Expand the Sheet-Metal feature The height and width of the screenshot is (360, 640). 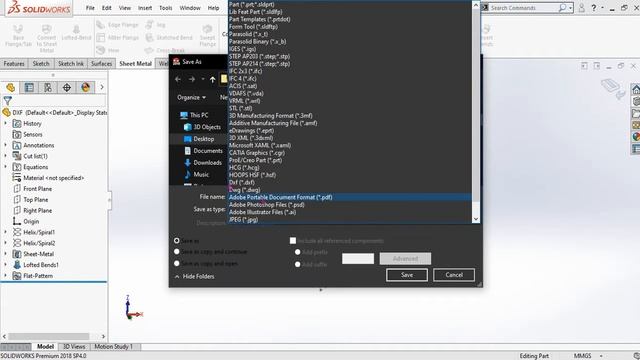pos(6,254)
